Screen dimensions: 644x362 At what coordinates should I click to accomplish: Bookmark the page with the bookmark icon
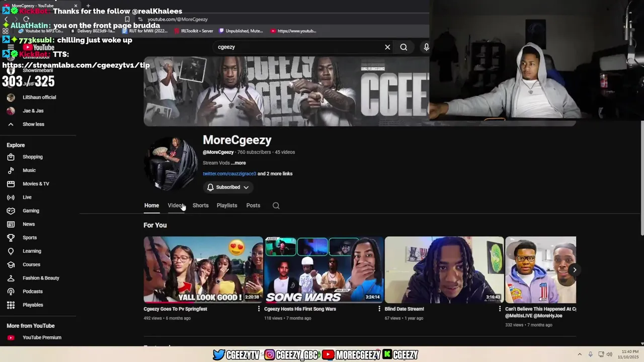click(x=127, y=19)
